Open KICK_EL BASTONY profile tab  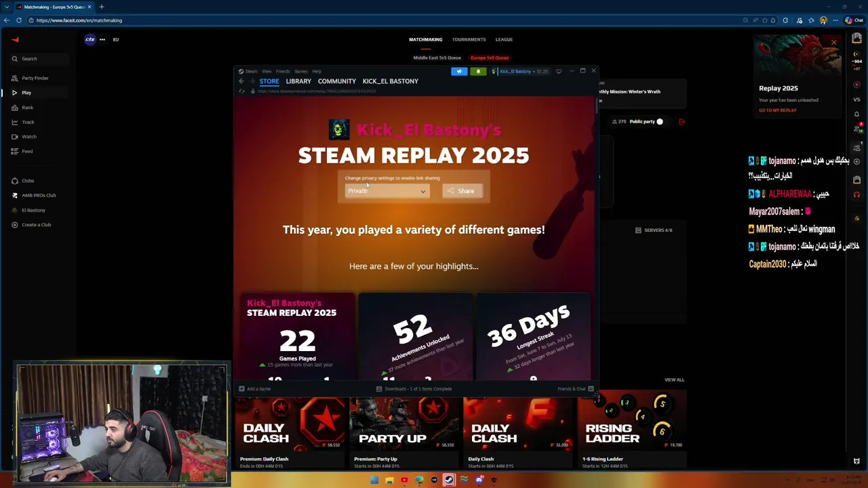click(391, 81)
